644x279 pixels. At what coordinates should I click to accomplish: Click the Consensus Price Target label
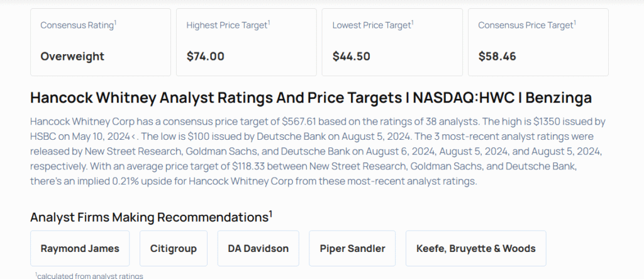525,25
